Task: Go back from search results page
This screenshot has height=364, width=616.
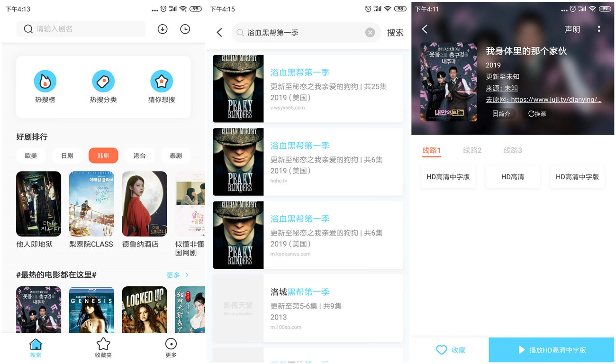Action: 219,33
